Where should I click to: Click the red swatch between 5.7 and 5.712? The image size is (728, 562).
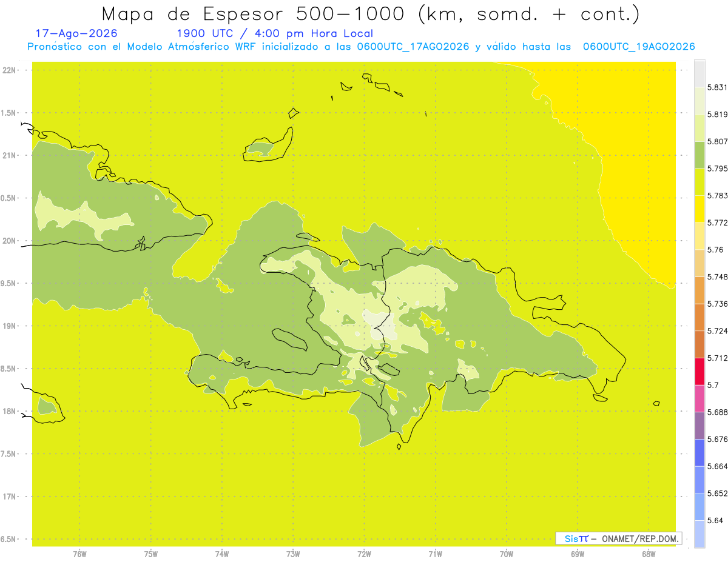(x=699, y=371)
